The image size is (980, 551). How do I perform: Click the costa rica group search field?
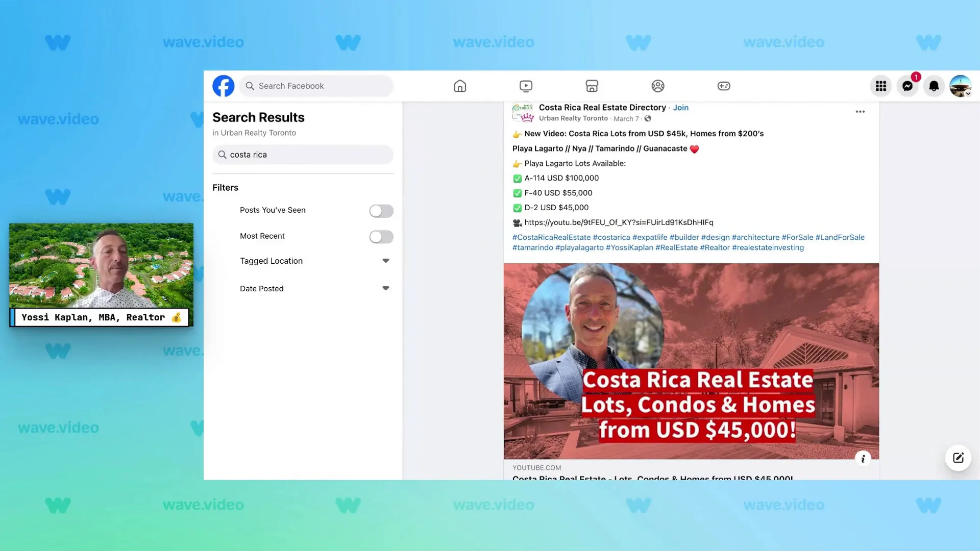tap(303, 155)
